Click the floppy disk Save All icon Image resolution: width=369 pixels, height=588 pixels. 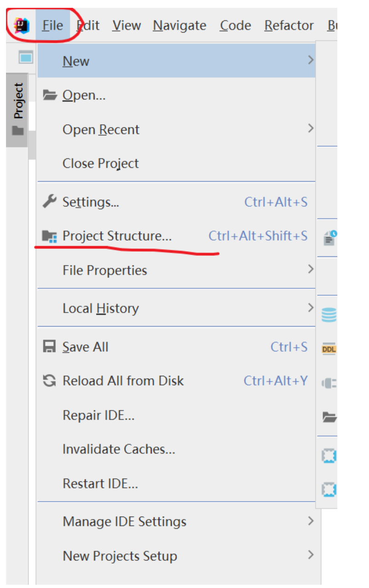[49, 346]
